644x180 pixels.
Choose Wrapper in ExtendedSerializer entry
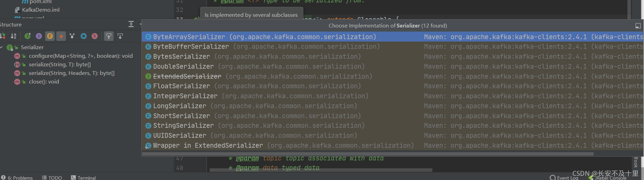(x=392, y=145)
